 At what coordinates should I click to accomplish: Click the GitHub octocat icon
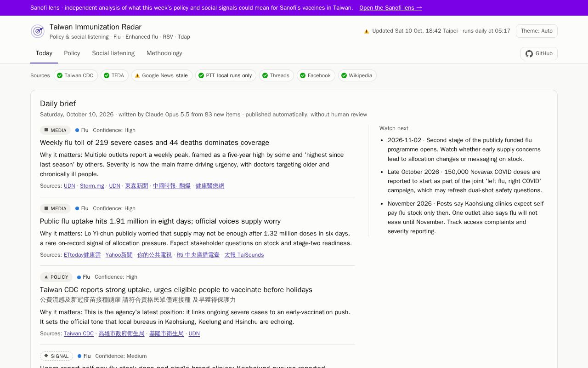click(529, 54)
